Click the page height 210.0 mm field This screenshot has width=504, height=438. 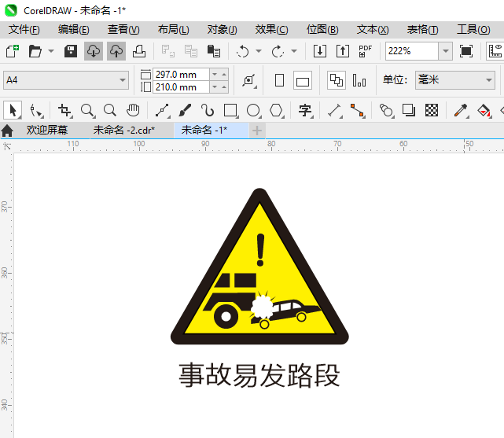click(x=181, y=87)
